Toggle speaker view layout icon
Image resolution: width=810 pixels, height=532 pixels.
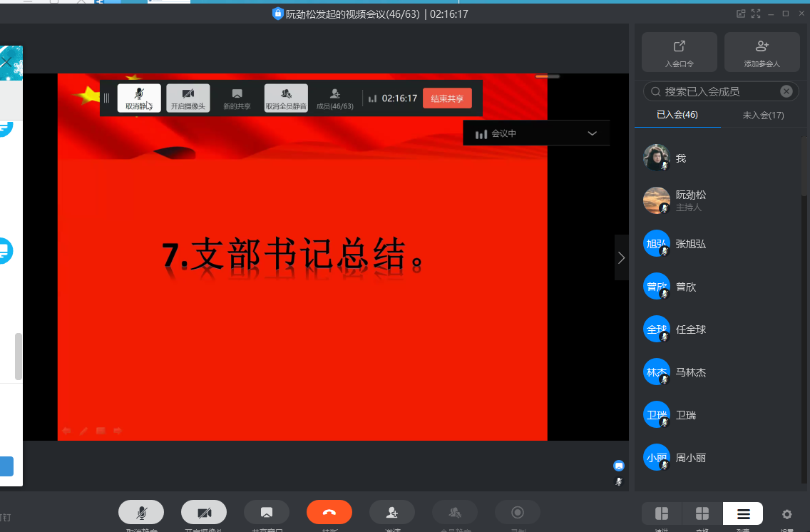pyautogui.click(x=661, y=513)
